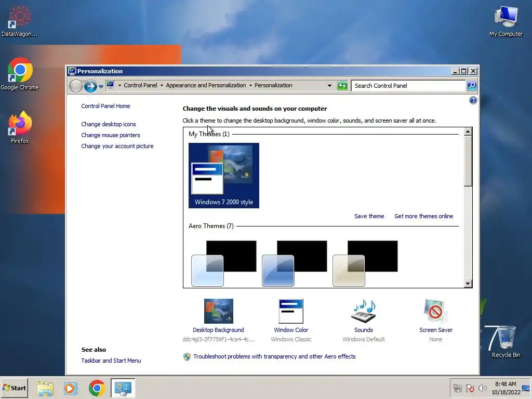
Task: Open the Firefox desktop shortcut
Action: pos(20,127)
